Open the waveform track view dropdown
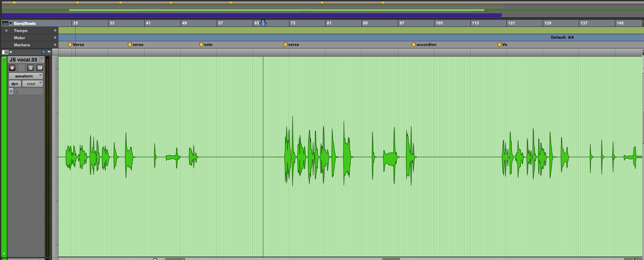This screenshot has height=260, width=644. coord(26,76)
